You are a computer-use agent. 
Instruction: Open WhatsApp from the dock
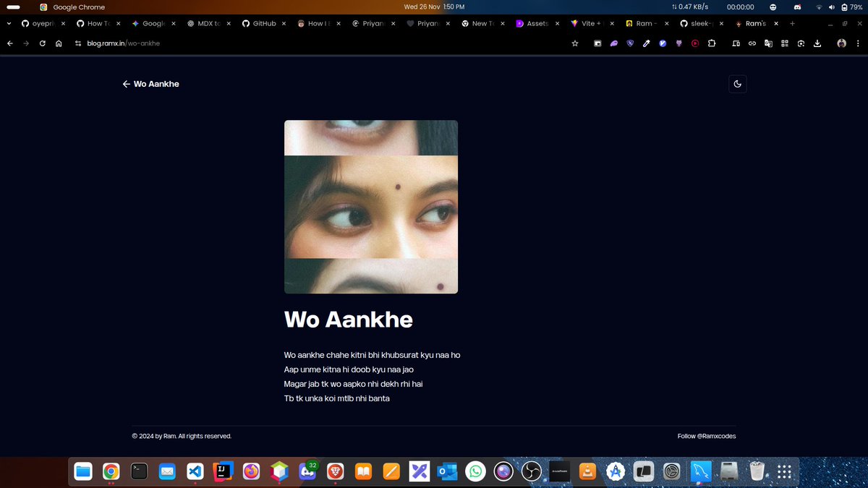click(x=475, y=472)
